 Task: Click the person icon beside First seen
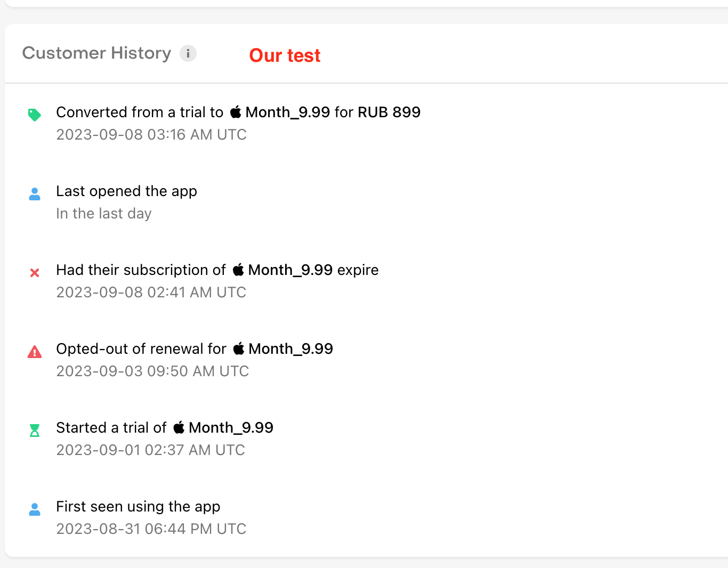click(35, 509)
